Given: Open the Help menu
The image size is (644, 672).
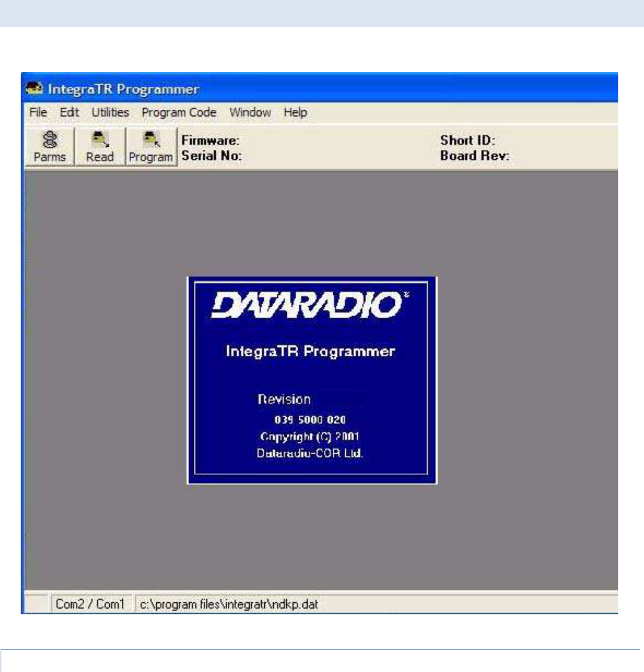Looking at the screenshot, I should click(295, 112).
